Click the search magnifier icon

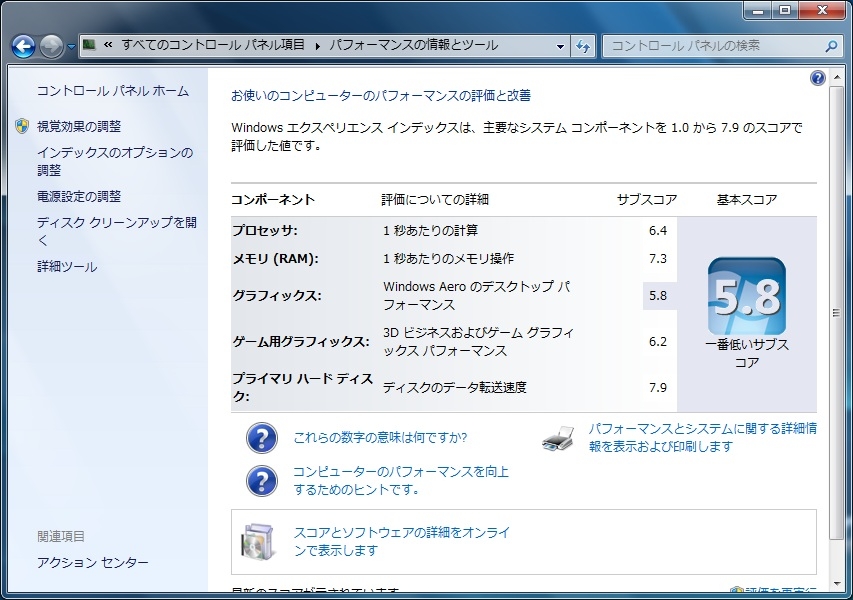(830, 46)
